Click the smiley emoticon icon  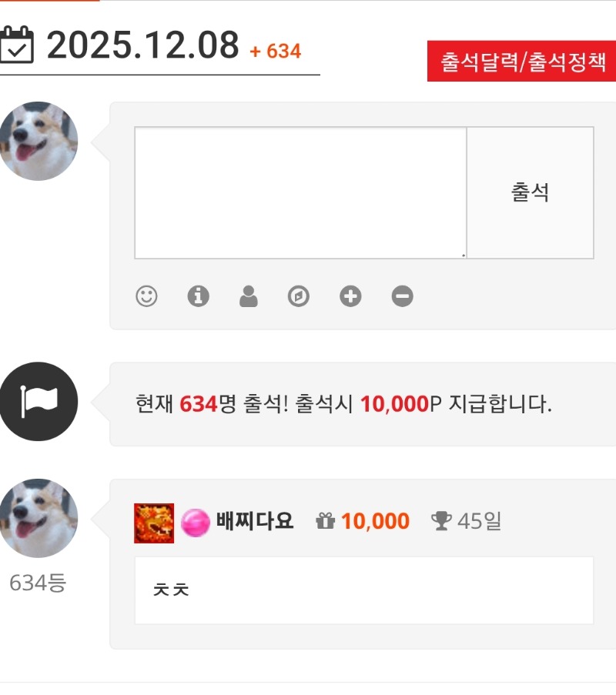coord(146,296)
